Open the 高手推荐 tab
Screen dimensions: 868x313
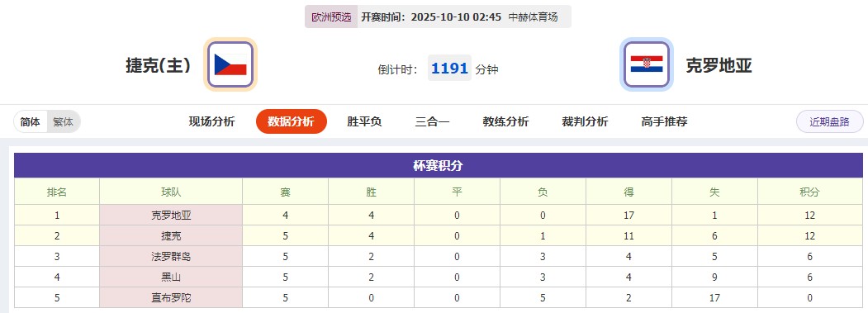(x=664, y=122)
